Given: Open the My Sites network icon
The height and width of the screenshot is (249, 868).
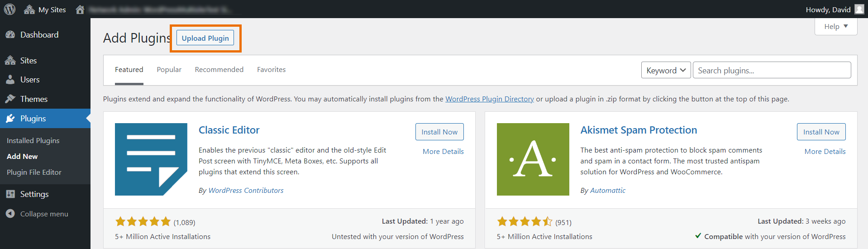Looking at the screenshot, I should (x=29, y=10).
